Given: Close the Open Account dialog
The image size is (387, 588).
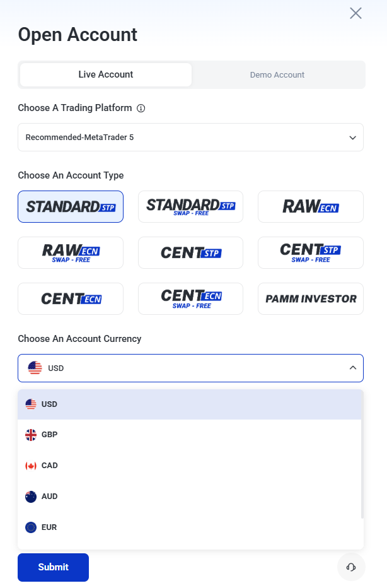Looking at the screenshot, I should (x=355, y=13).
